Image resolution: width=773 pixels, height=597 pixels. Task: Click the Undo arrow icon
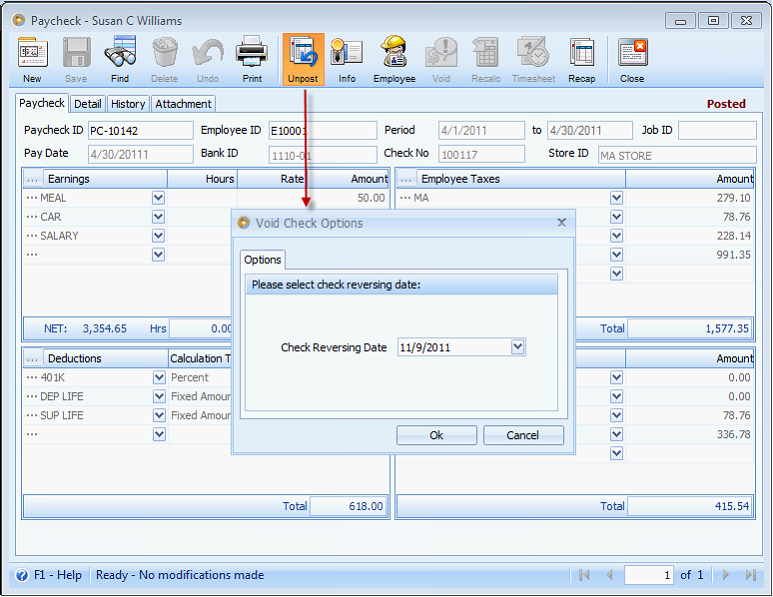point(208,60)
